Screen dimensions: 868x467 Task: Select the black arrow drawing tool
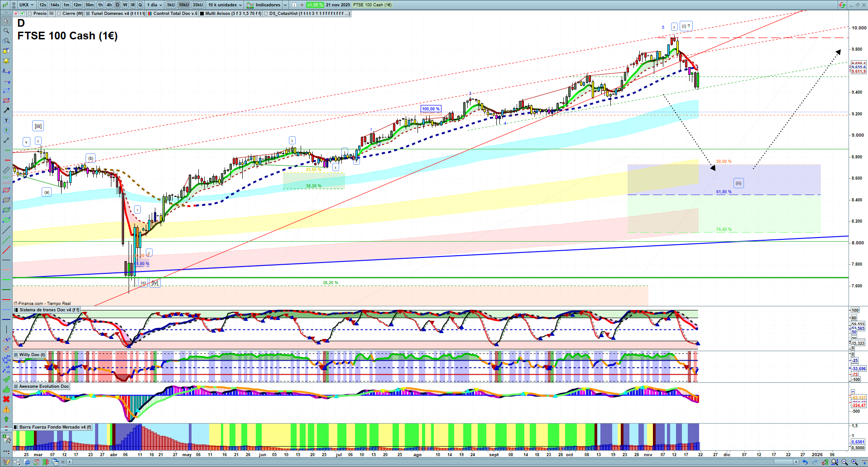(6, 110)
